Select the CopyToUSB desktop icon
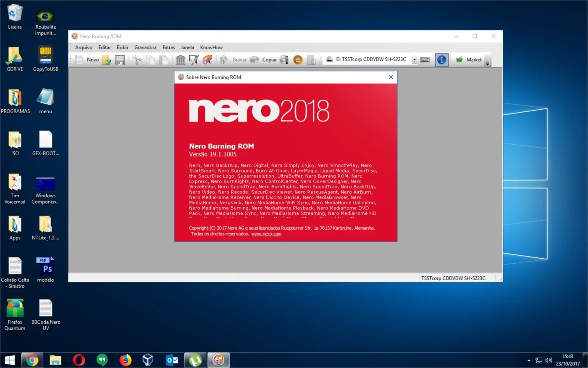The height and width of the screenshot is (368, 588). pyautogui.click(x=45, y=59)
